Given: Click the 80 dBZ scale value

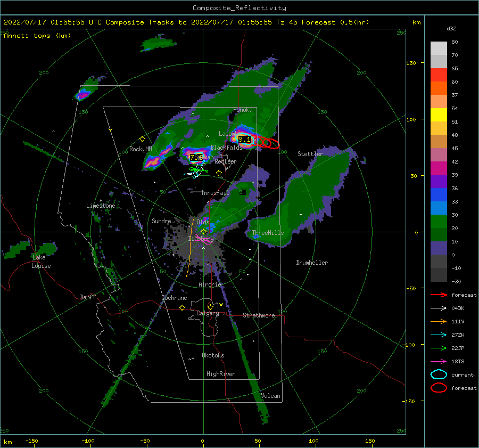Looking at the screenshot, I should point(455,42).
